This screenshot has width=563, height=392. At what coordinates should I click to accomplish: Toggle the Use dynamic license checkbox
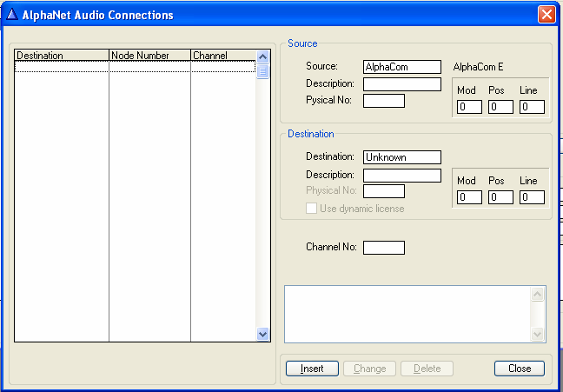(x=311, y=209)
